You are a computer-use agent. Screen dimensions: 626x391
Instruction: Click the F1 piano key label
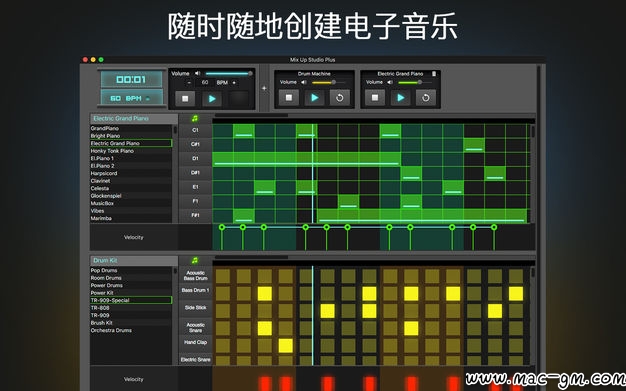[x=195, y=201]
